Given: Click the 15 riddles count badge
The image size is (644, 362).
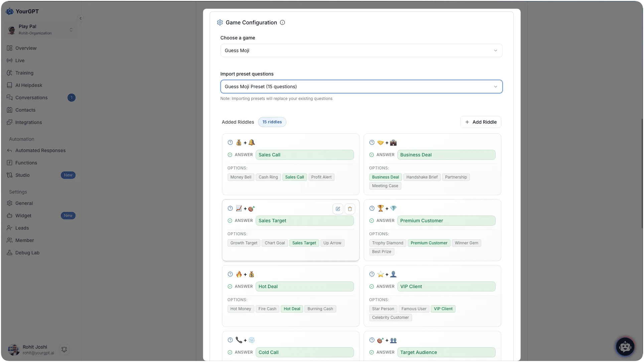Looking at the screenshot, I should [272, 122].
